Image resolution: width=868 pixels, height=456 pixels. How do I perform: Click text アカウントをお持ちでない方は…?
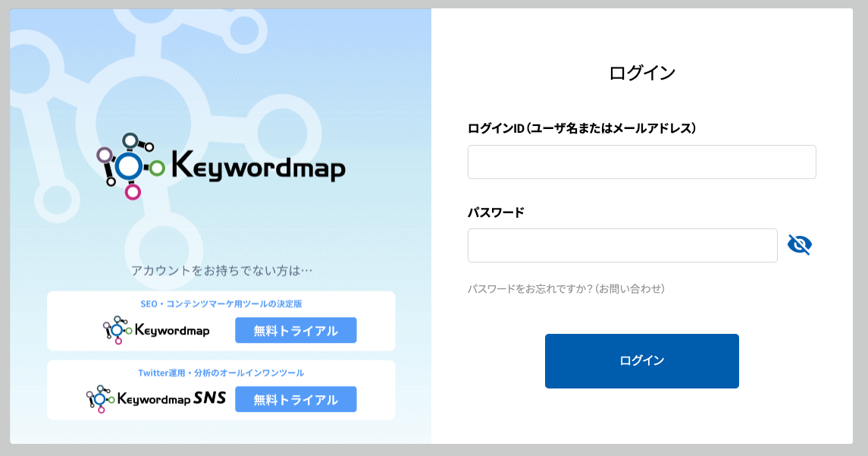[x=221, y=270]
